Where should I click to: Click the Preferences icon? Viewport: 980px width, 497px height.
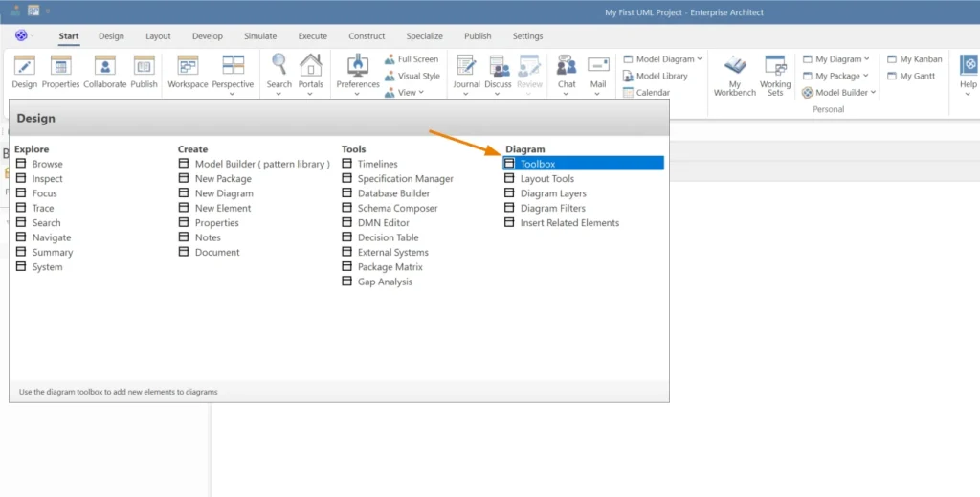click(358, 70)
